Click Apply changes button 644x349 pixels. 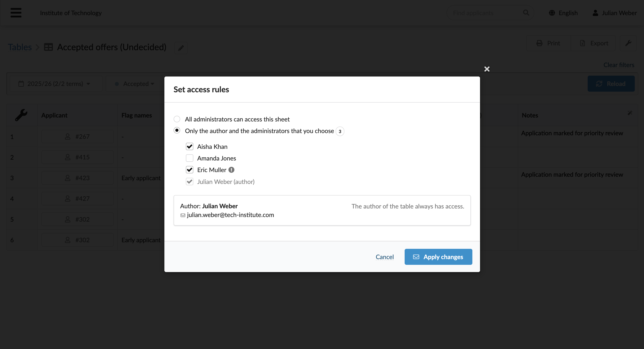click(x=438, y=257)
